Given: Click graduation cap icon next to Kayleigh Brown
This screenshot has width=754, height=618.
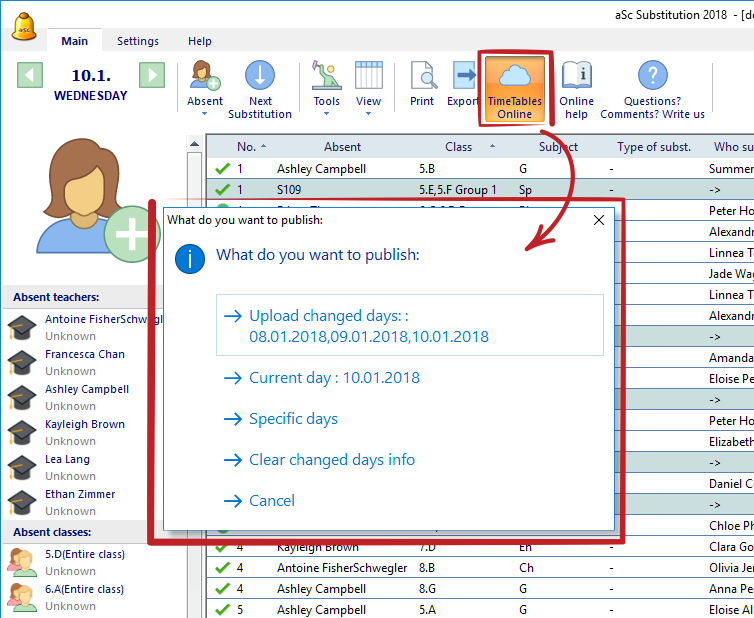Looking at the screenshot, I should 22,433.
